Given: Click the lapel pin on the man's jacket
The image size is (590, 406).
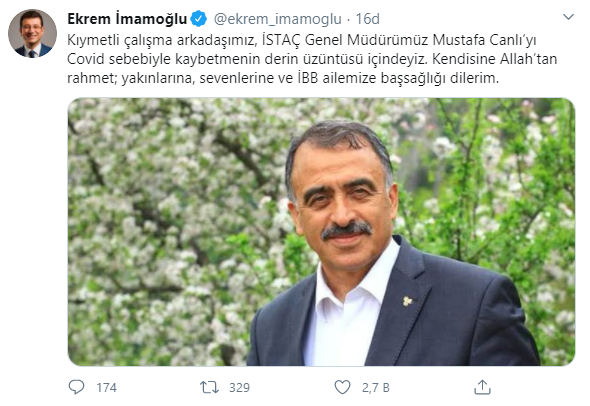Looking at the screenshot, I should [x=408, y=301].
